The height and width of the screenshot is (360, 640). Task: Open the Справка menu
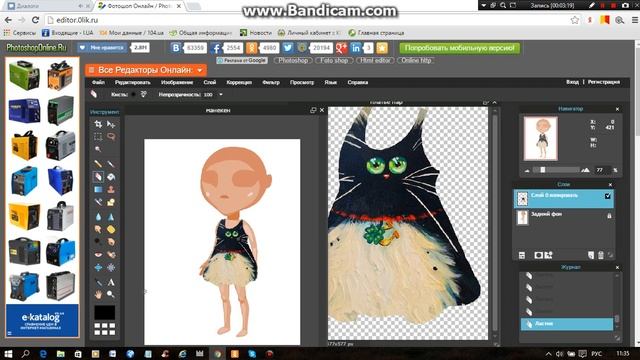coord(358,82)
